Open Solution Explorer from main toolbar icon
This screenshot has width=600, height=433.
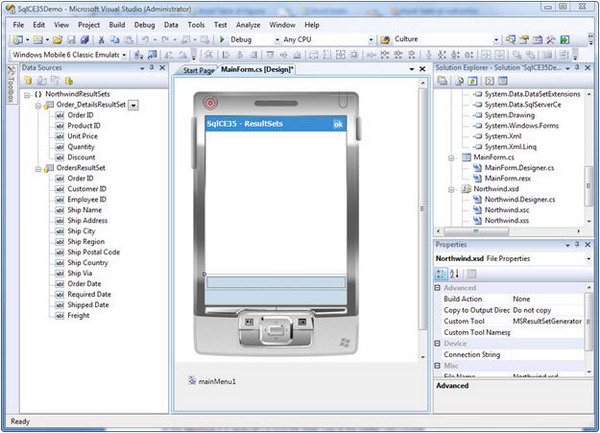(510, 39)
